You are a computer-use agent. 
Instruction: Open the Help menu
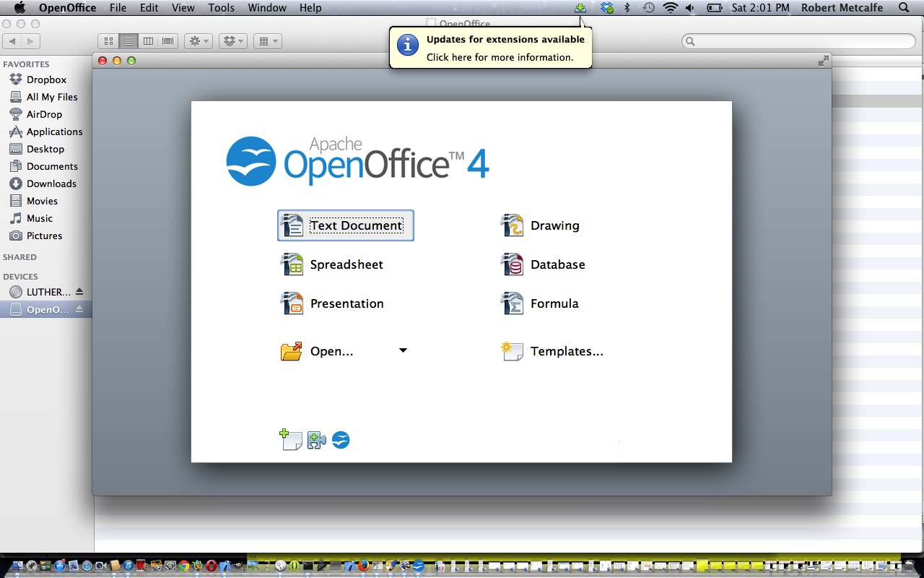[310, 8]
